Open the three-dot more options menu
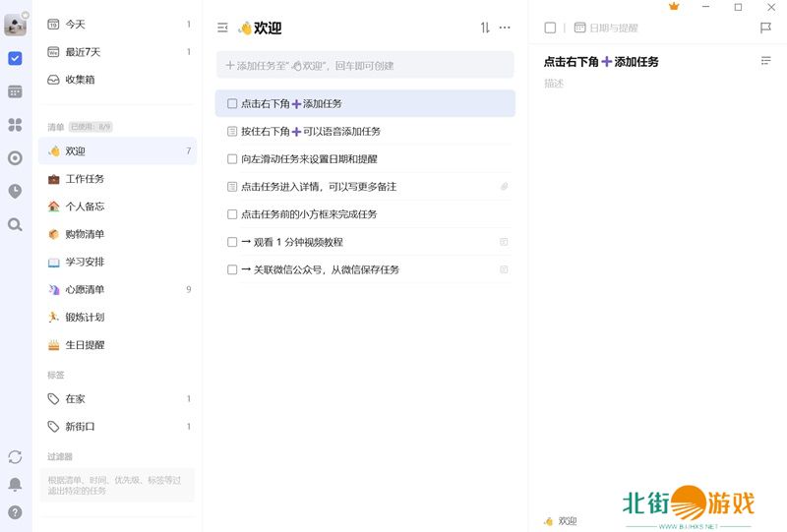This screenshot has width=787, height=532. pyautogui.click(x=505, y=28)
